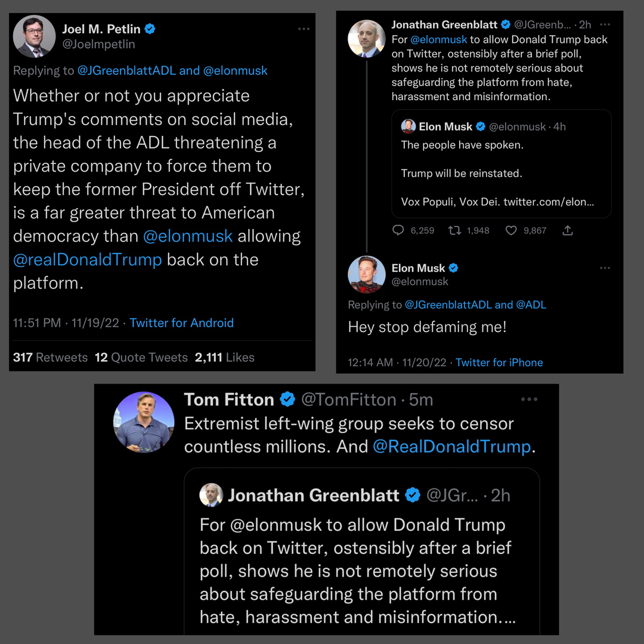Open Joel M. Petlin's profile picture
This screenshot has width=644, height=644.
(x=35, y=36)
